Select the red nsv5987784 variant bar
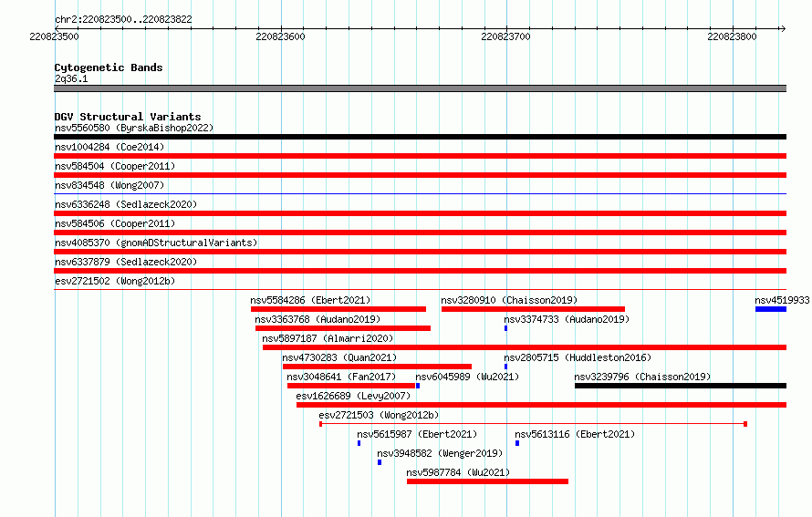The image size is (812, 517). click(487, 481)
